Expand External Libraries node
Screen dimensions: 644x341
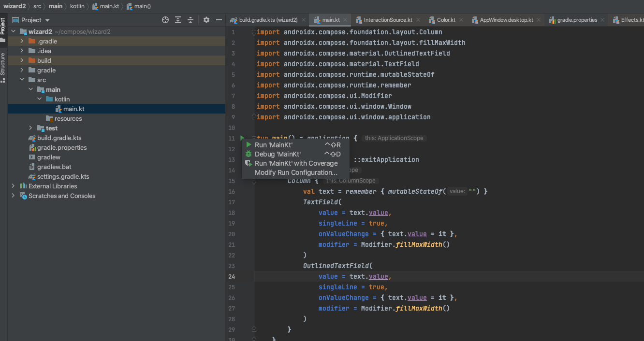[13, 186]
